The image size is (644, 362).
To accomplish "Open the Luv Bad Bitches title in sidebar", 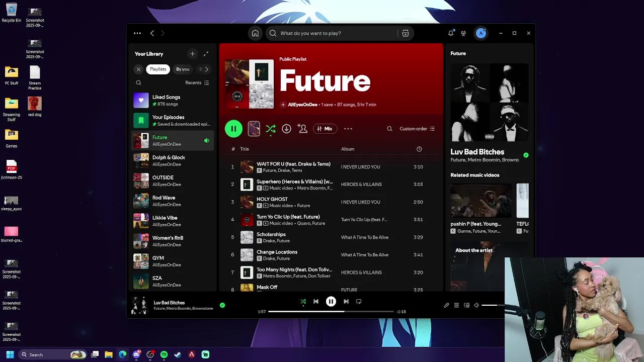I will 477,152.
